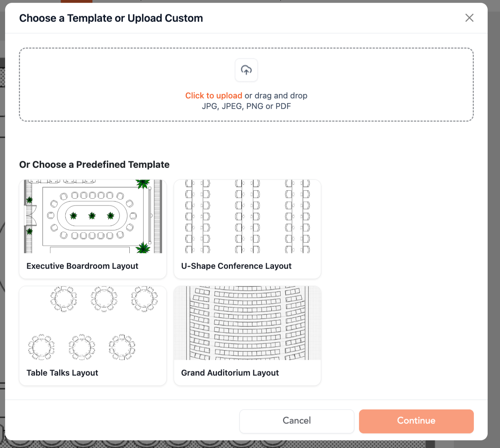
Task: Click the cloud upload icon
Action: (246, 70)
